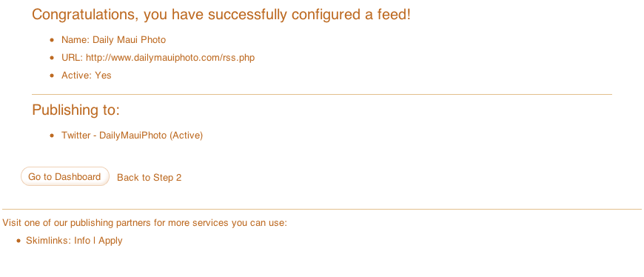Click the Visit publishing partners sentence
The width and height of the screenshot is (644, 277).
pyautogui.click(x=144, y=223)
